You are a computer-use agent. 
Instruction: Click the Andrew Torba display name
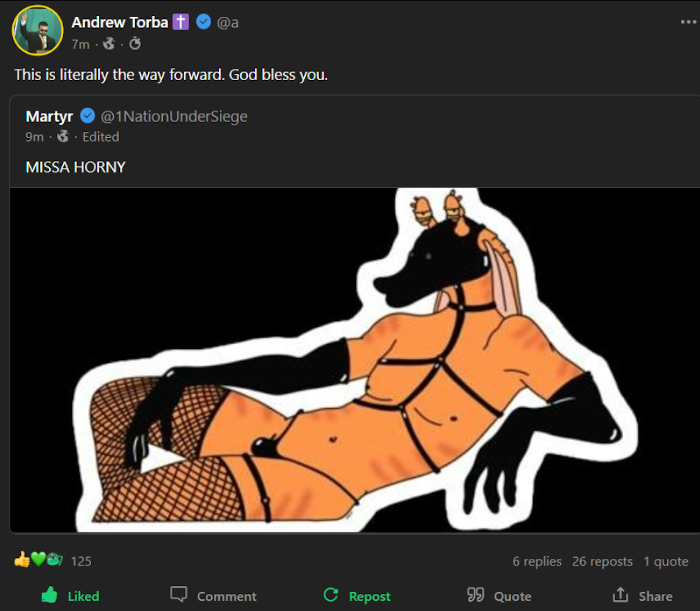120,23
